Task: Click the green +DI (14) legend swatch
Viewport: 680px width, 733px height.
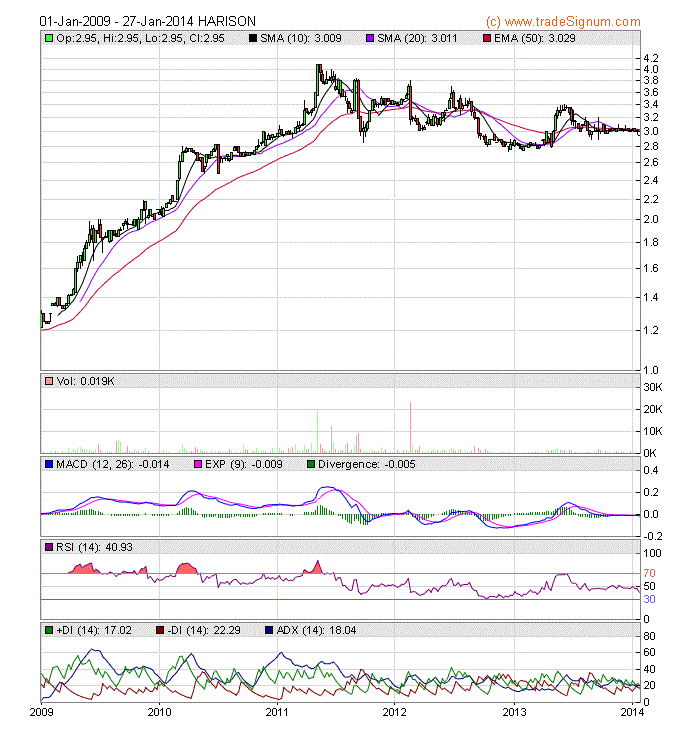Action: 49,630
